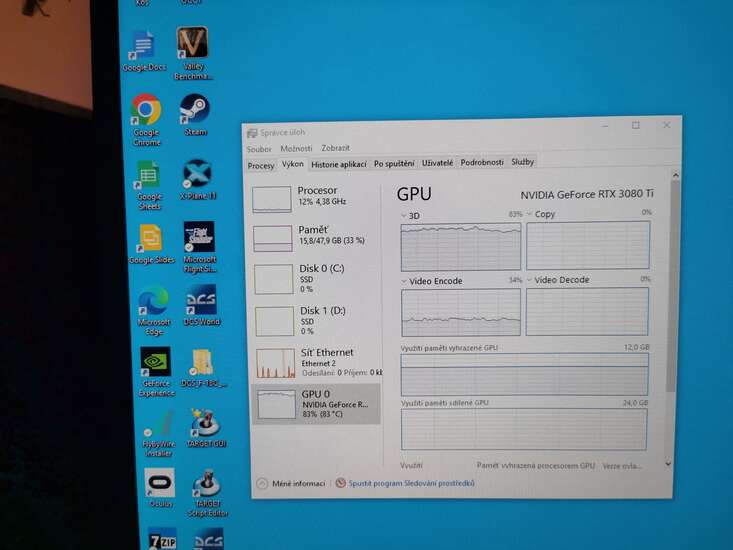
Task: Open the Podrobnosti tab
Action: pyautogui.click(x=482, y=162)
